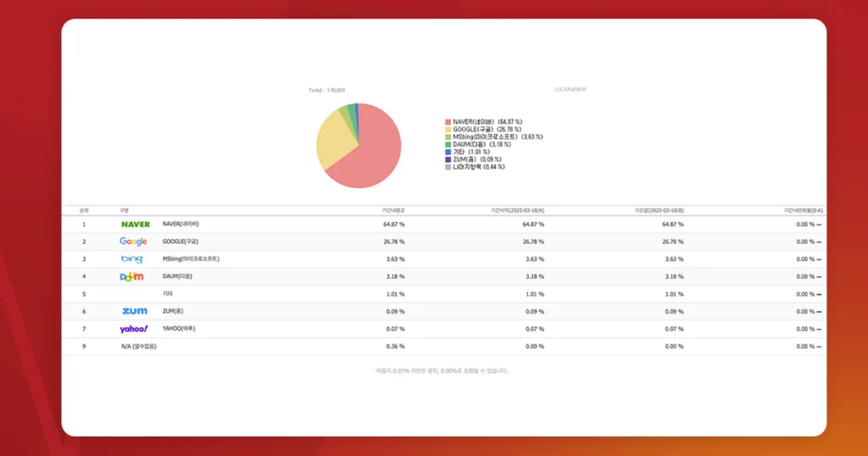This screenshot has width=868, height=456.
Task: Click the 64.87 % average cell for NAVER
Action: point(393,225)
